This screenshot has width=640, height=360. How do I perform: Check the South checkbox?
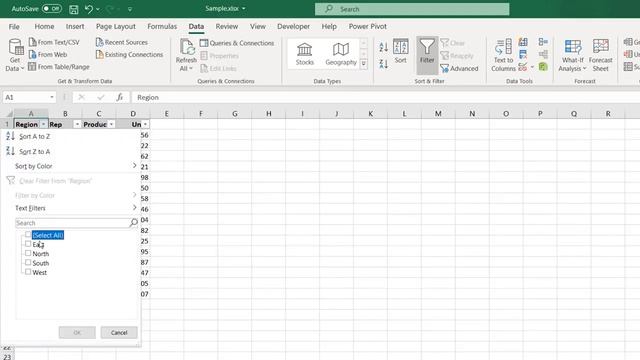click(x=28, y=262)
